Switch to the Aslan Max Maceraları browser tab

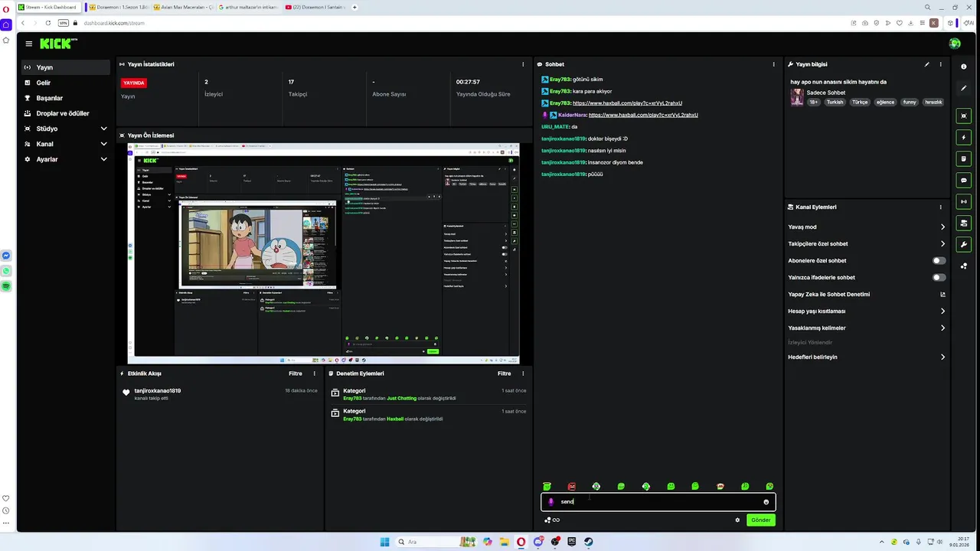(x=182, y=7)
